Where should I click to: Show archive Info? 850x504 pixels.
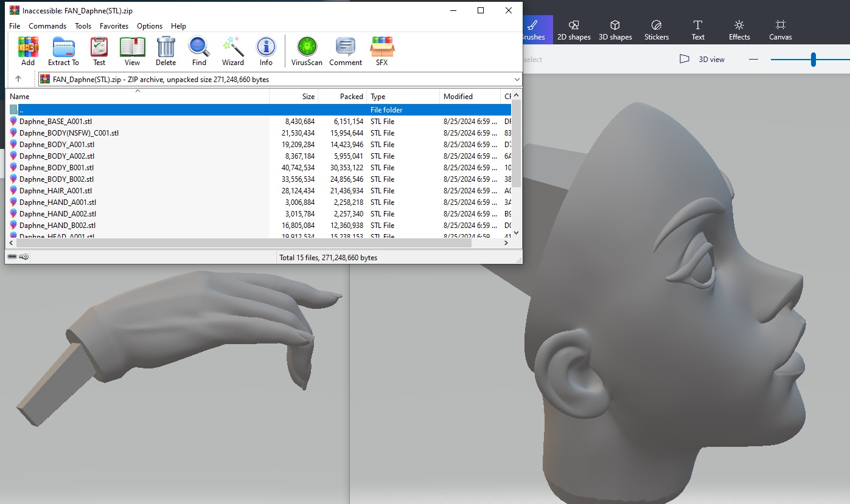(266, 51)
